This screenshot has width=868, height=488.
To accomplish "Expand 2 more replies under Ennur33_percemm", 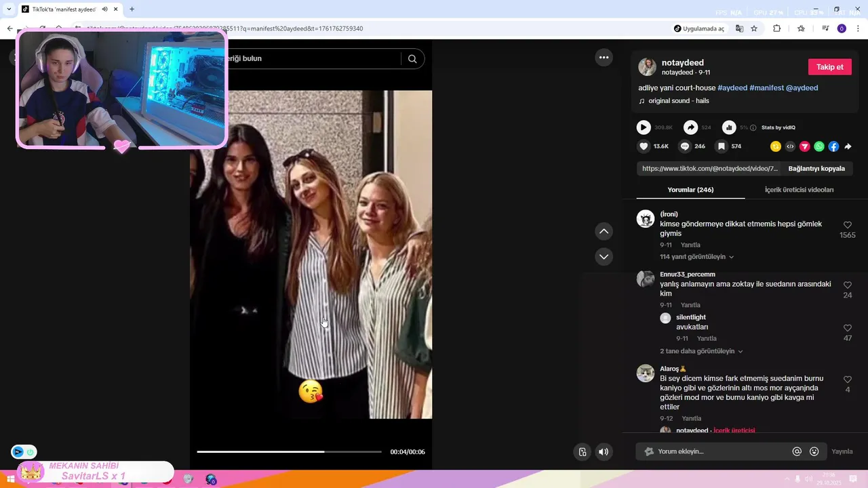I will point(702,351).
